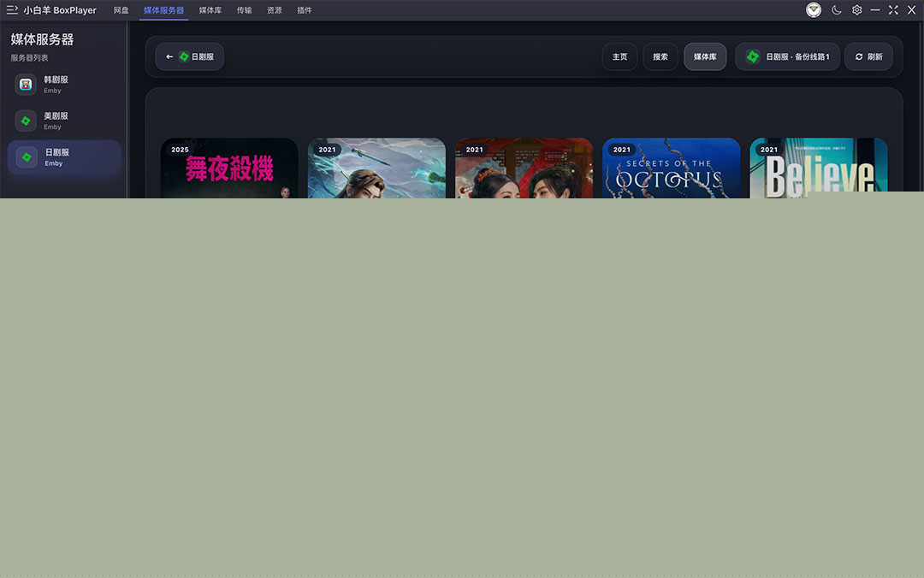Open the Secrets of the Octopus poster

672,168
